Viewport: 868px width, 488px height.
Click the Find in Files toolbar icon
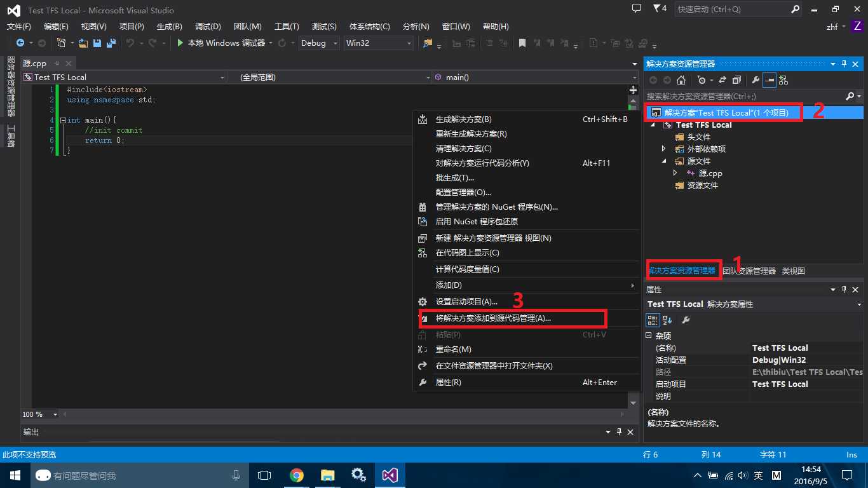pos(427,43)
